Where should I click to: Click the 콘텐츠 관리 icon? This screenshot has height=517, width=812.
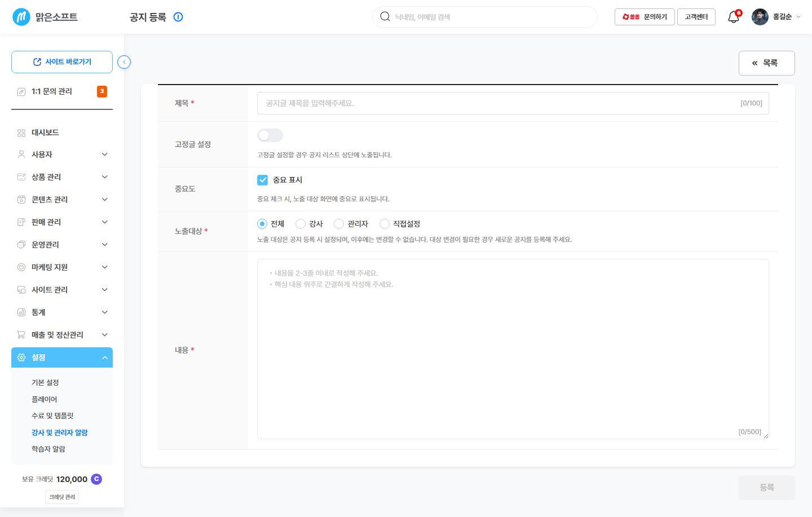point(21,200)
